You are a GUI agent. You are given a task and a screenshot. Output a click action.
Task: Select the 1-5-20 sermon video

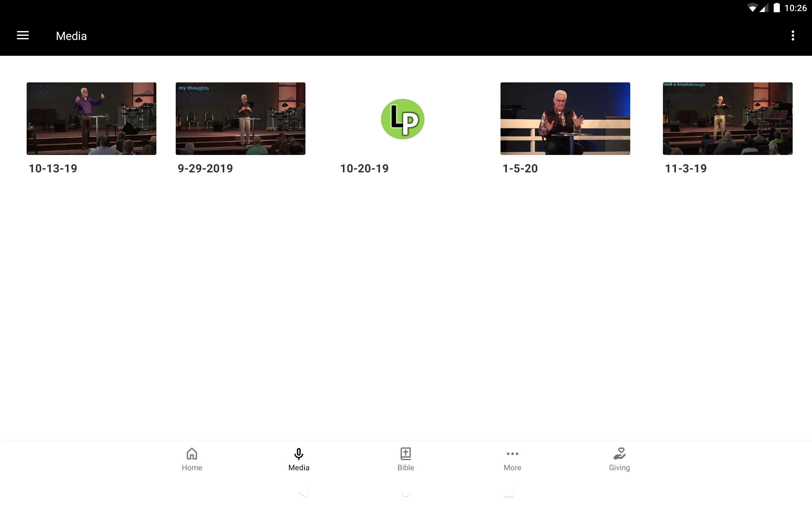coord(565,119)
